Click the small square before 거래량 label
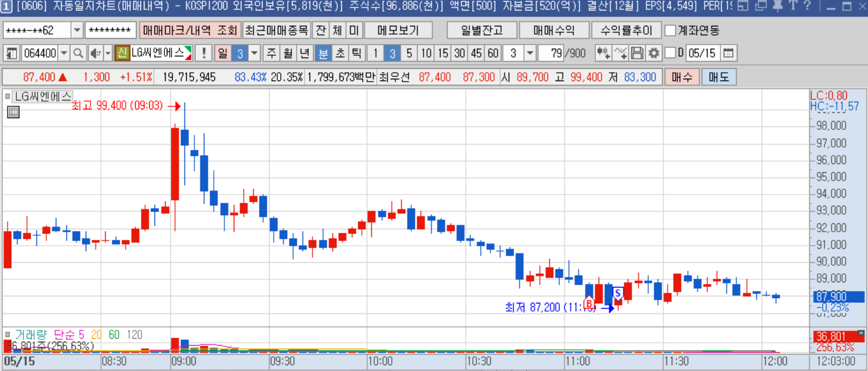The height and width of the screenshot is (371, 868). tap(7, 335)
